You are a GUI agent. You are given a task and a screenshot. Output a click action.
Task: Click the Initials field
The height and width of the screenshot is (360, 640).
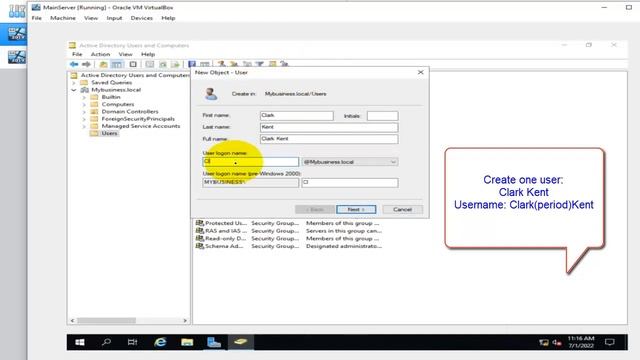382,116
